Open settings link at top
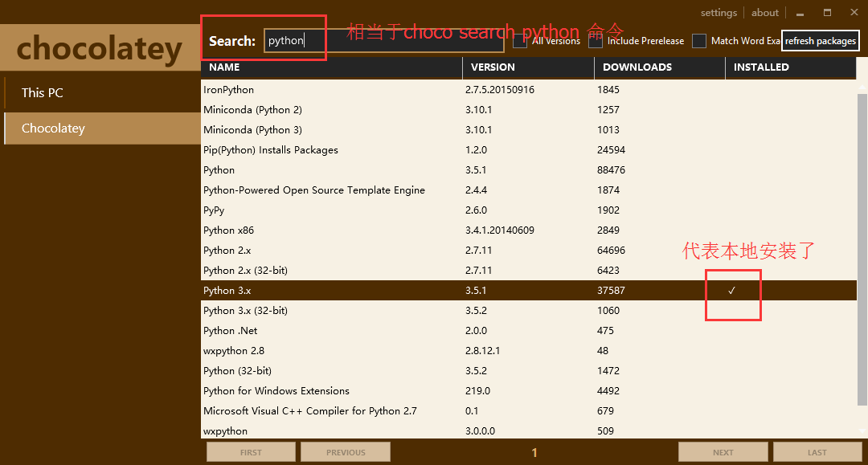868x465 pixels. pos(719,13)
